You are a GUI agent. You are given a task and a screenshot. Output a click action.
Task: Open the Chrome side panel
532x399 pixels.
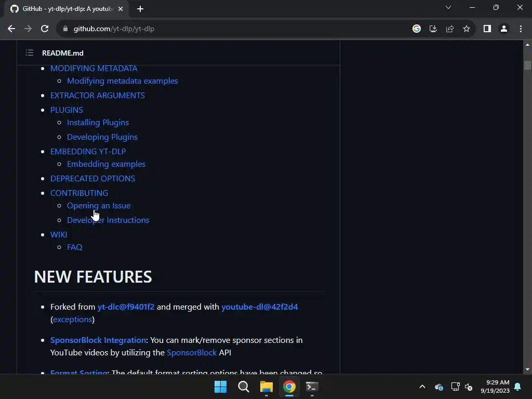(487, 29)
